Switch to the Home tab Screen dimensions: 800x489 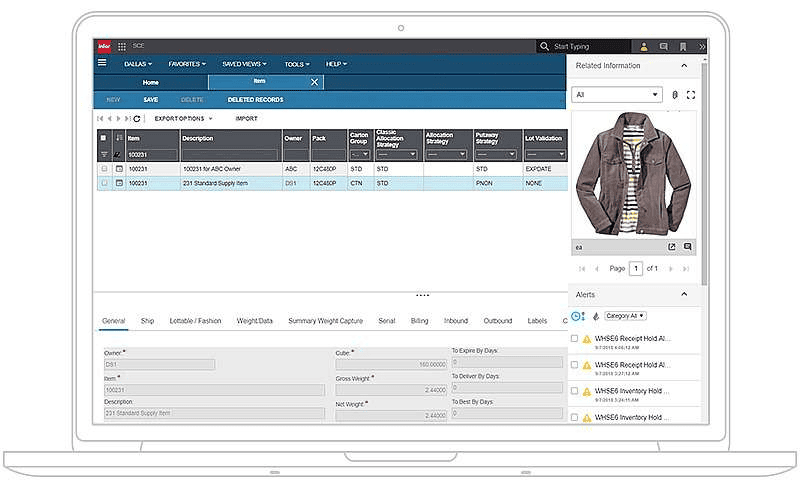coord(151,83)
